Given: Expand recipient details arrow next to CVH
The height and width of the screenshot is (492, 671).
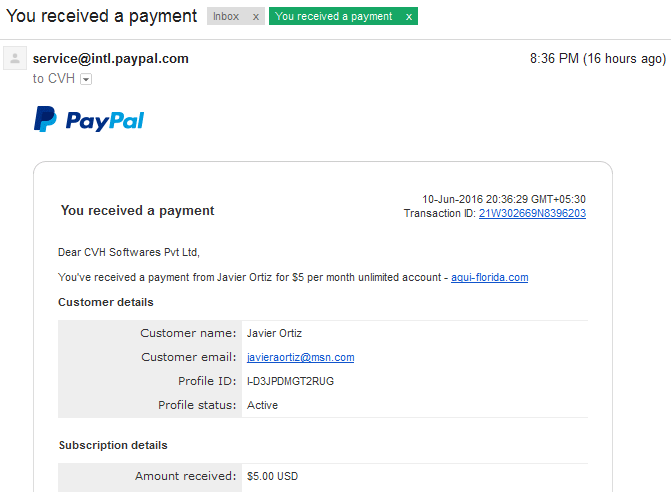Looking at the screenshot, I should [86, 79].
